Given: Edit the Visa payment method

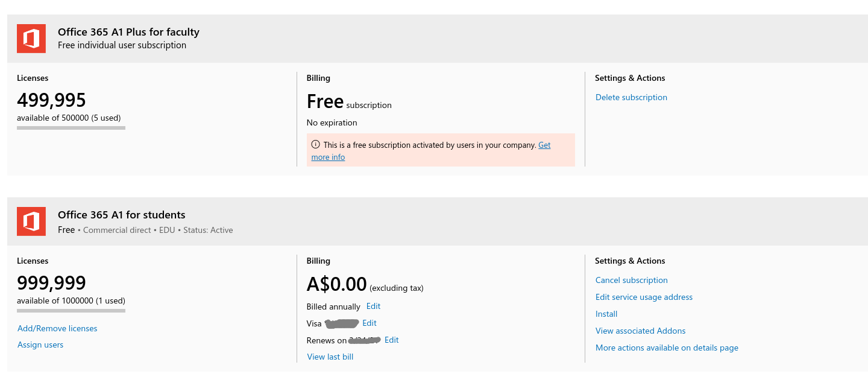Looking at the screenshot, I should (x=370, y=323).
